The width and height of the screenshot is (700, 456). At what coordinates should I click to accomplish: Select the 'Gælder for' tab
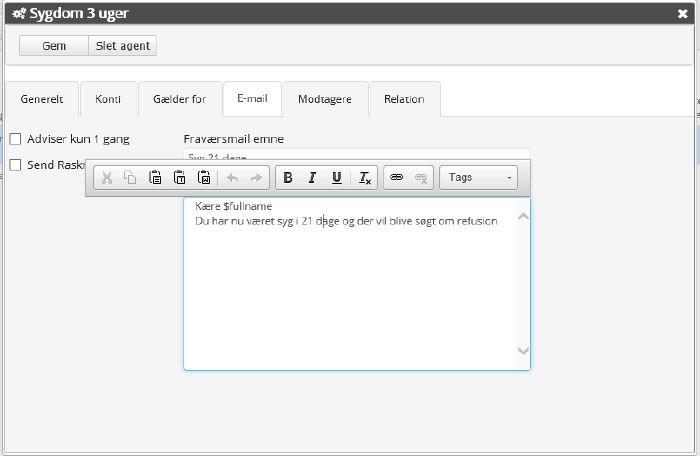point(180,99)
